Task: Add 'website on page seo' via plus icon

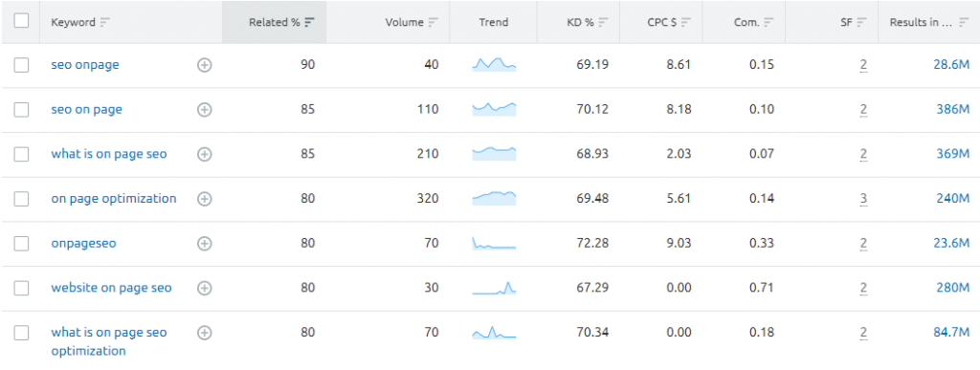Action: pos(205,289)
